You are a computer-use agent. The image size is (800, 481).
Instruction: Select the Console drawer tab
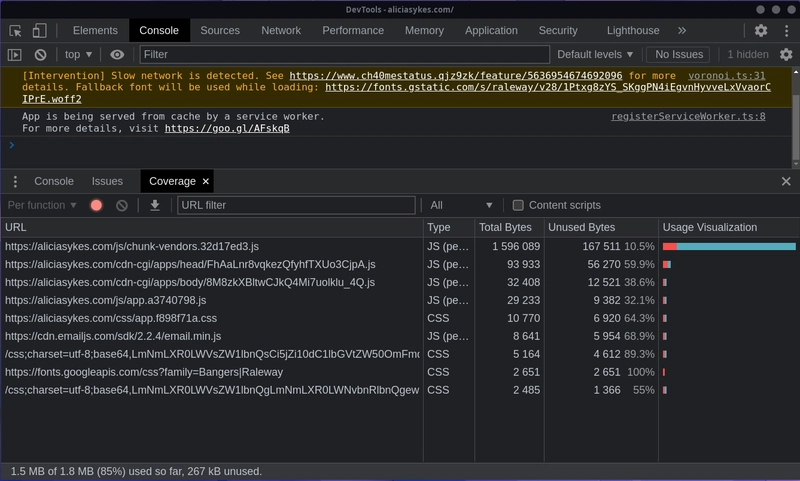54,181
